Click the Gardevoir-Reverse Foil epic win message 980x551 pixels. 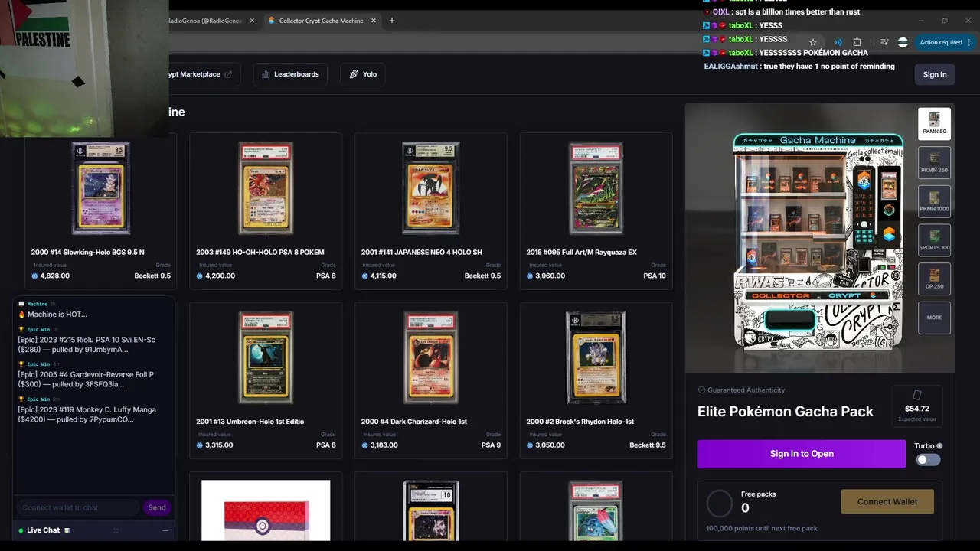click(86, 380)
